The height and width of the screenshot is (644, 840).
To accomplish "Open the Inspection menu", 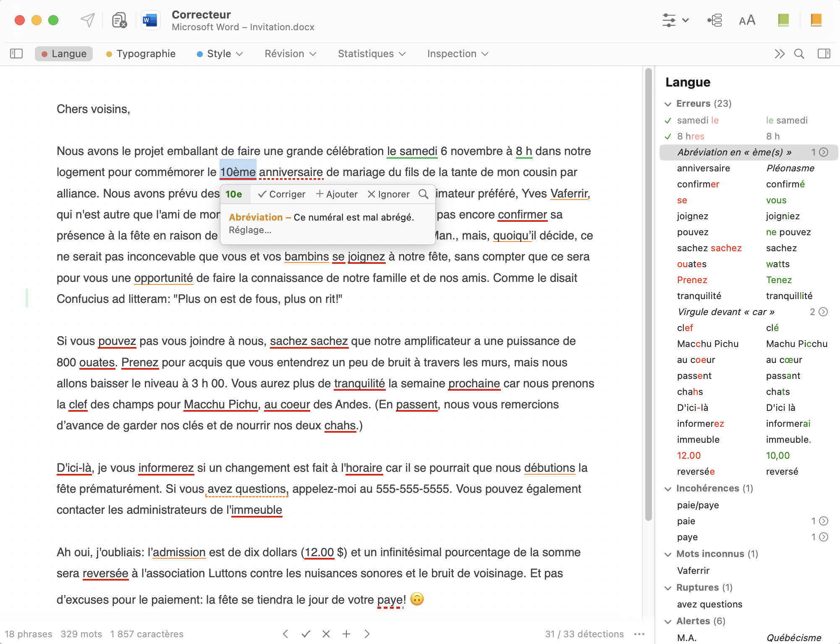I will 458,54.
